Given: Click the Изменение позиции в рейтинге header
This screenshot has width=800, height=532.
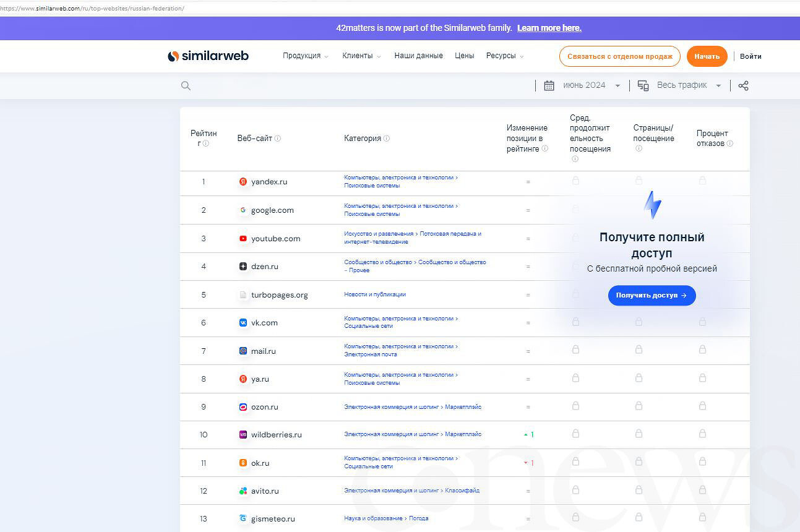Looking at the screenshot, I should coord(527,139).
